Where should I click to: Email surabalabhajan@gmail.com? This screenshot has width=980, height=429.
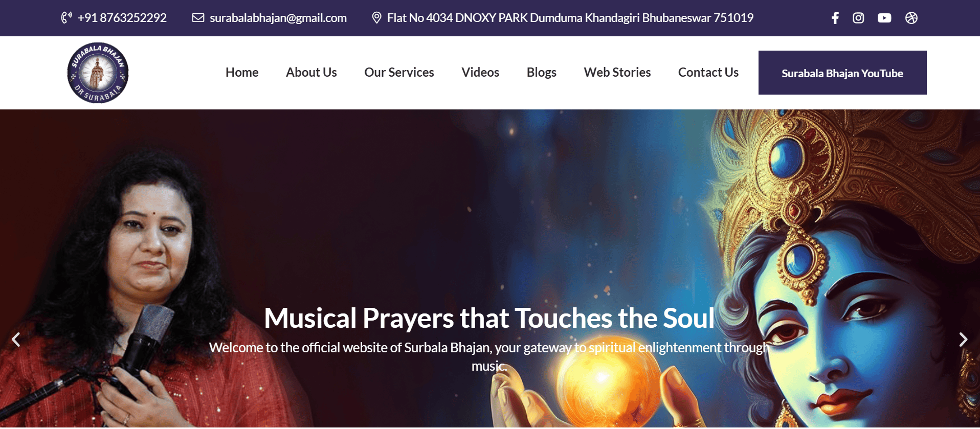(278, 18)
